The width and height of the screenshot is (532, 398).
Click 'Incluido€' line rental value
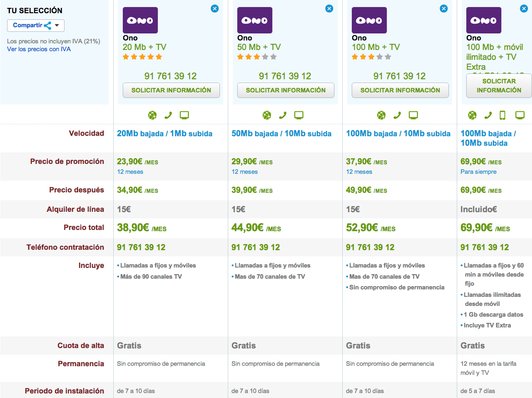479,209
